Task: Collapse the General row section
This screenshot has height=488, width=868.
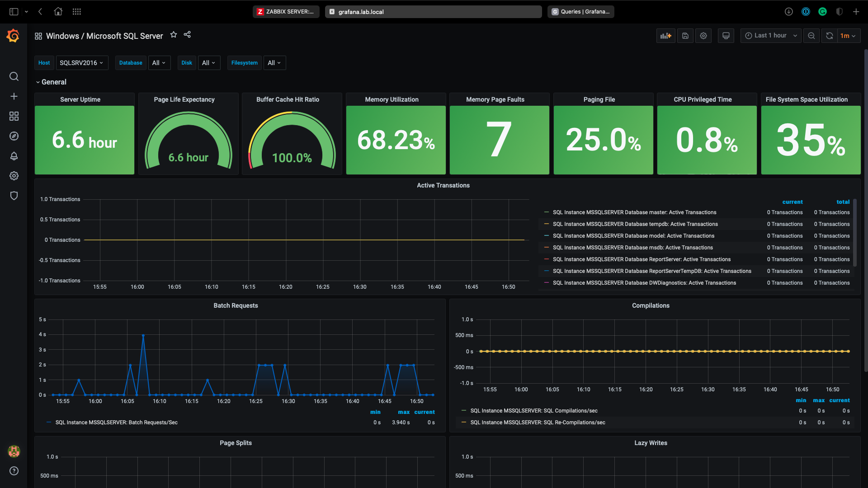Action: (x=51, y=82)
